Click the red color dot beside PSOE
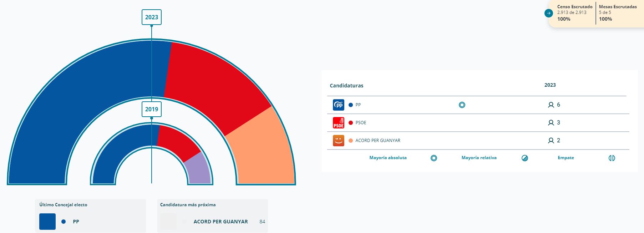Screen dimensions: 644x233 (x=350, y=123)
